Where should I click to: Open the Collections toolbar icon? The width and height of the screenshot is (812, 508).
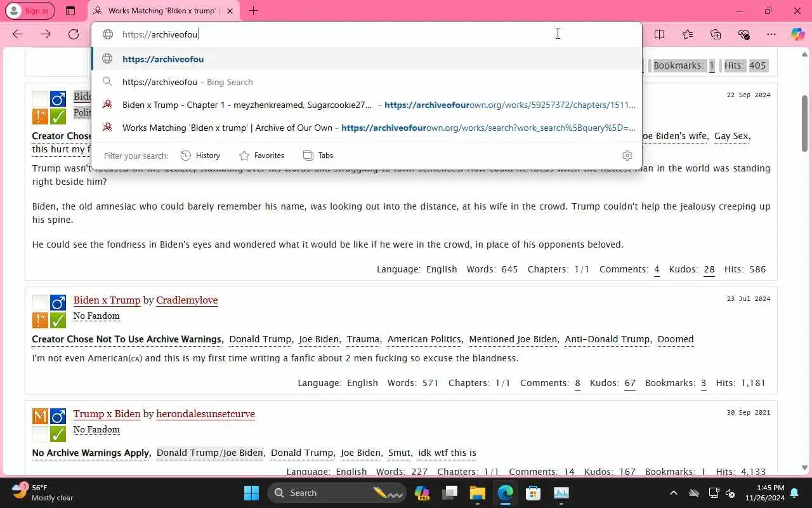[x=716, y=34]
